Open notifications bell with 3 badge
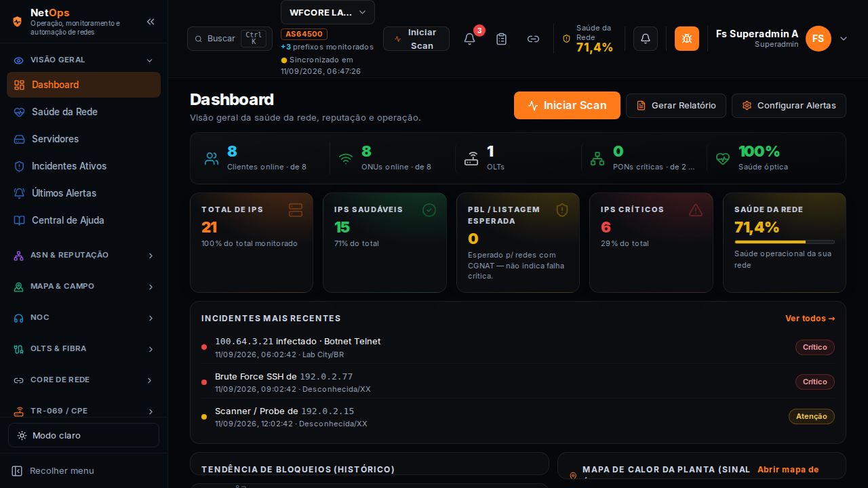Screen dimensions: 868x488 [x=469, y=39]
